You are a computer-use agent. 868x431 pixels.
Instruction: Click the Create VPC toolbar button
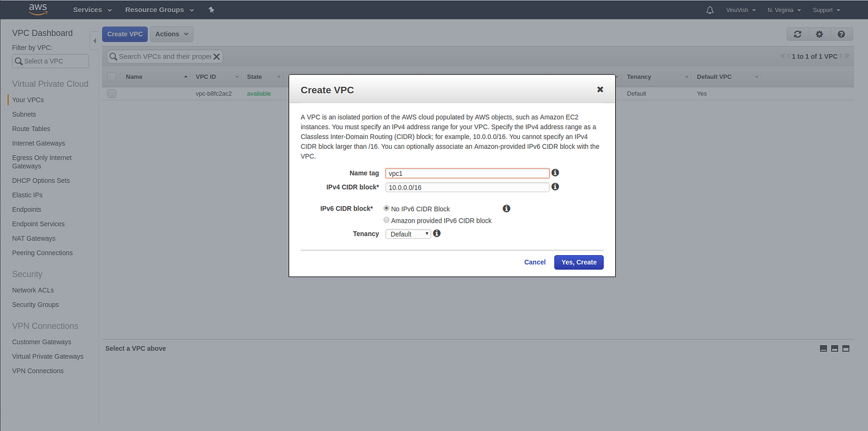point(125,34)
